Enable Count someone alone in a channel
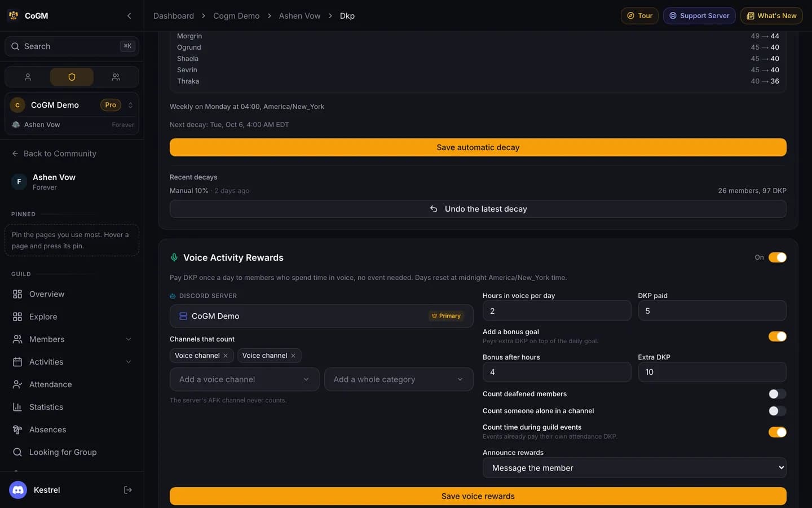Screen dimensions: 812x508 click(x=777, y=411)
